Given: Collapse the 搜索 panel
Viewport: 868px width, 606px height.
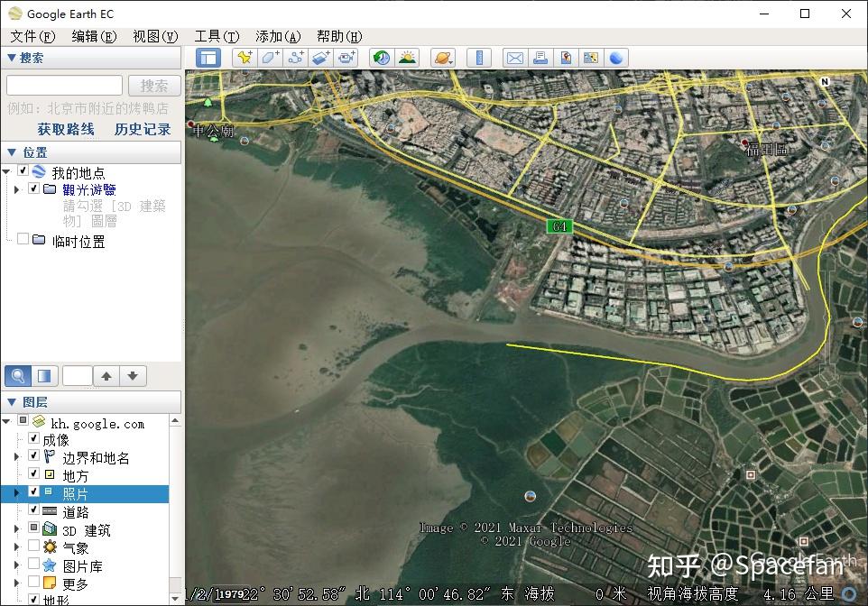Looking at the screenshot, I should click(x=11, y=58).
